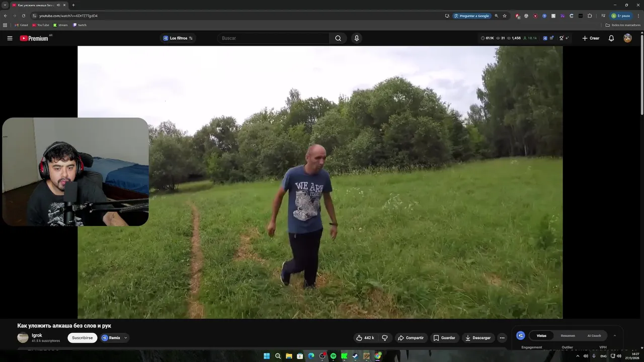Go back in browser history
This screenshot has height=362, width=644.
pos(6,16)
